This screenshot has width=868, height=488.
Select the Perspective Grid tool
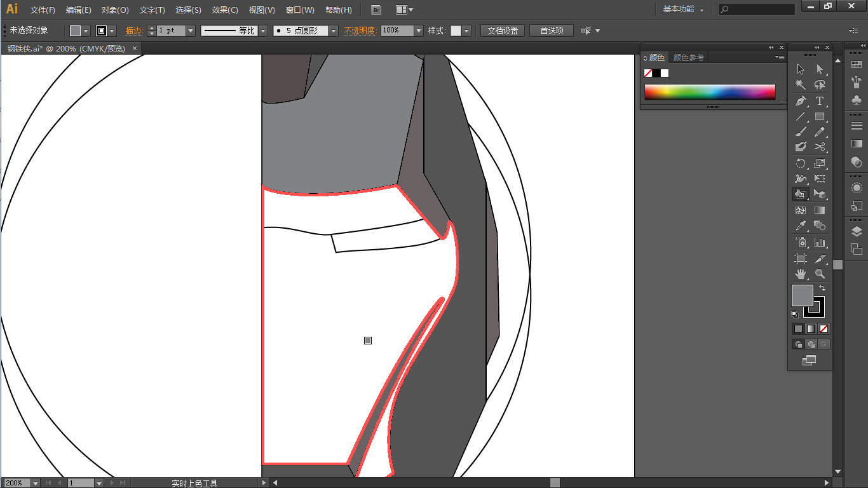pos(820,194)
